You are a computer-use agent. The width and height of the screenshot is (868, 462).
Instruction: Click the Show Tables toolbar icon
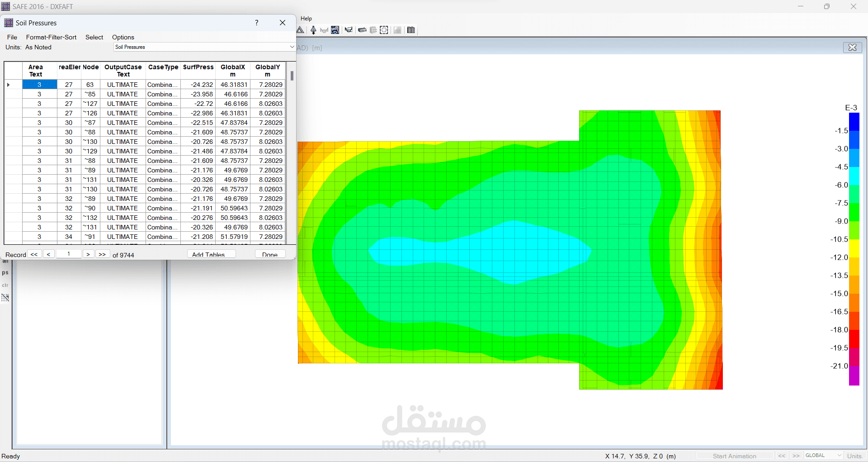(x=411, y=30)
